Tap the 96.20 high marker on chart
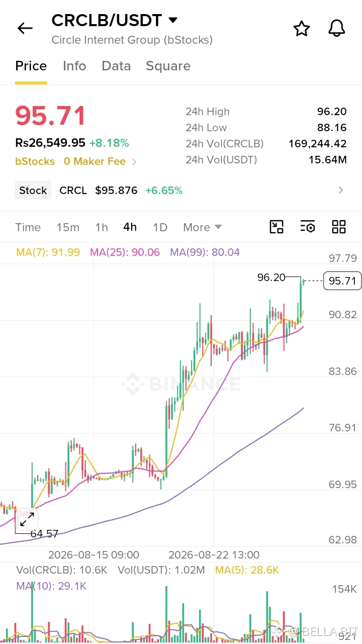The height and width of the screenshot is (644, 362). coord(271,278)
